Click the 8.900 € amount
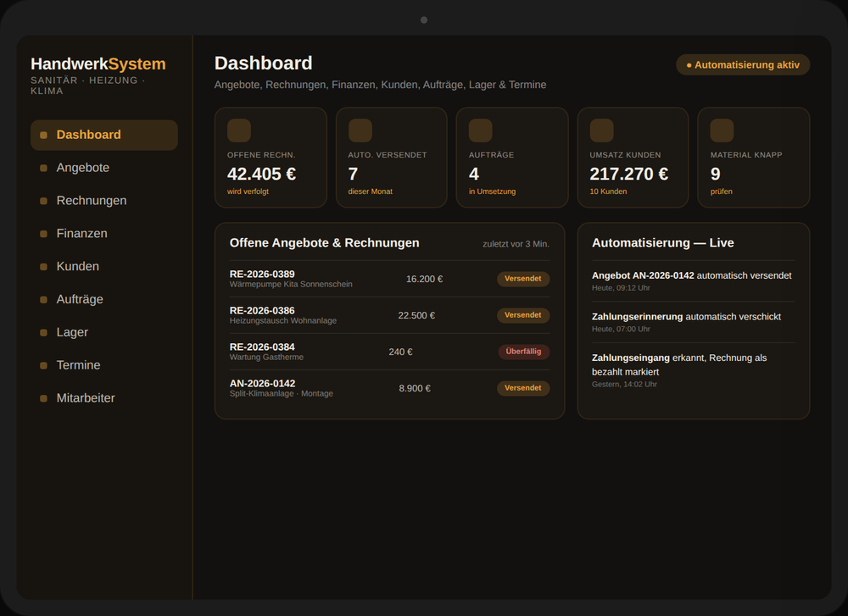Viewport: 848px width, 616px height. (415, 389)
